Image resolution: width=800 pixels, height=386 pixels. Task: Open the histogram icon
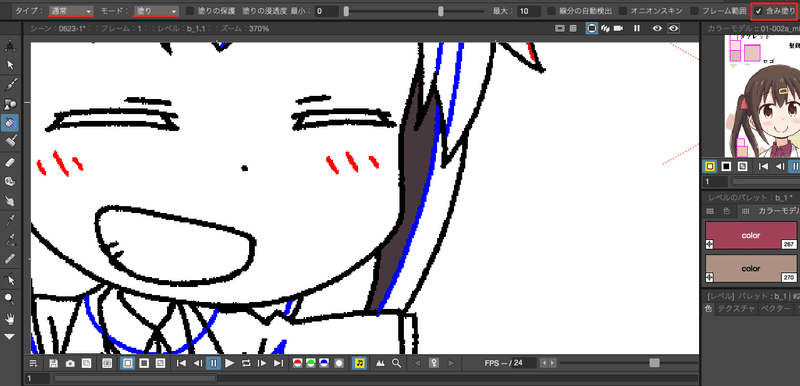click(380, 363)
